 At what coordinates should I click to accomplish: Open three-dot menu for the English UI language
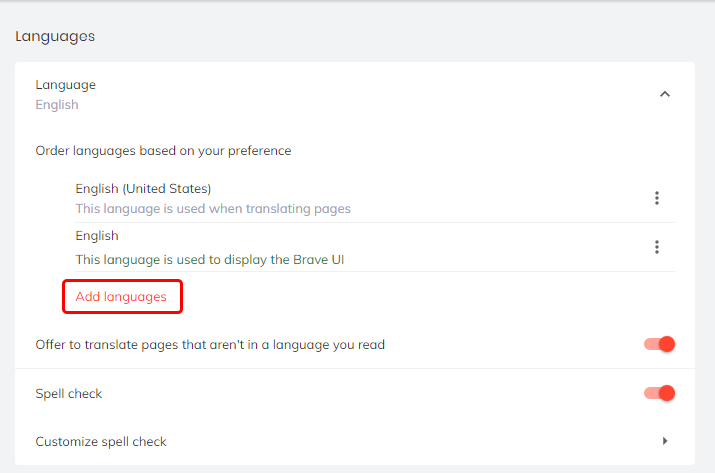[657, 247]
